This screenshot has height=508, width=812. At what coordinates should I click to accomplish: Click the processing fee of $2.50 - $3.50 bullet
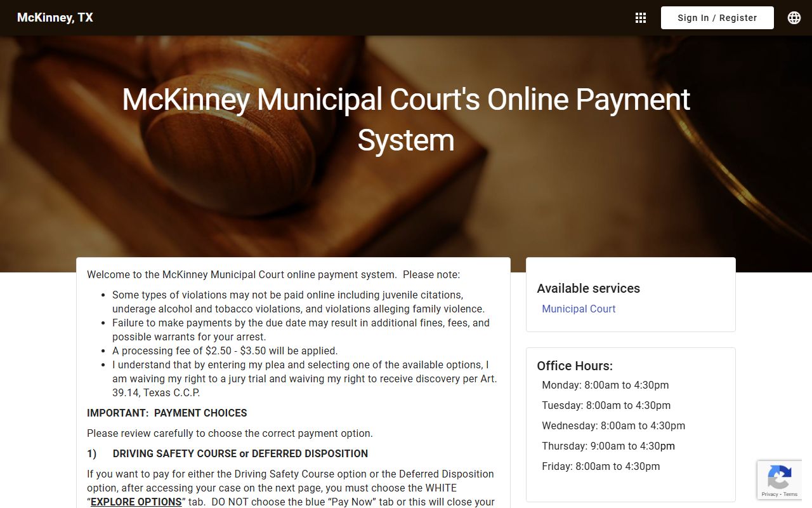click(x=225, y=351)
